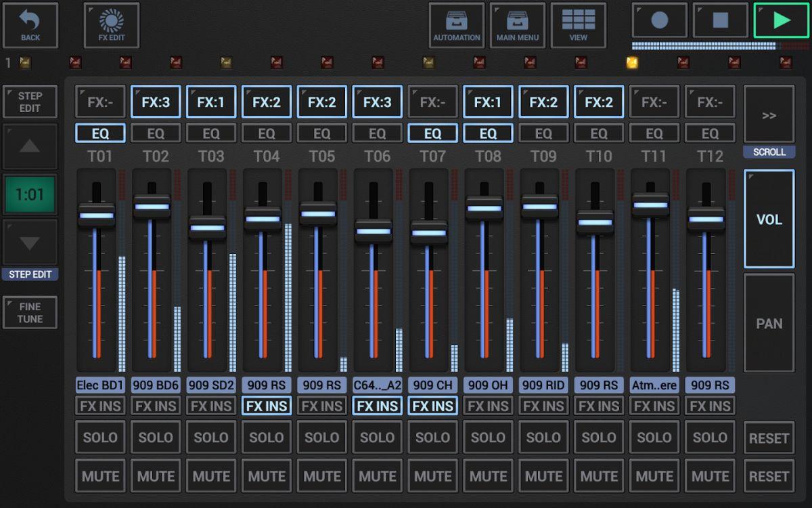Mute track T12
Screen dimensions: 812x508
point(710,476)
